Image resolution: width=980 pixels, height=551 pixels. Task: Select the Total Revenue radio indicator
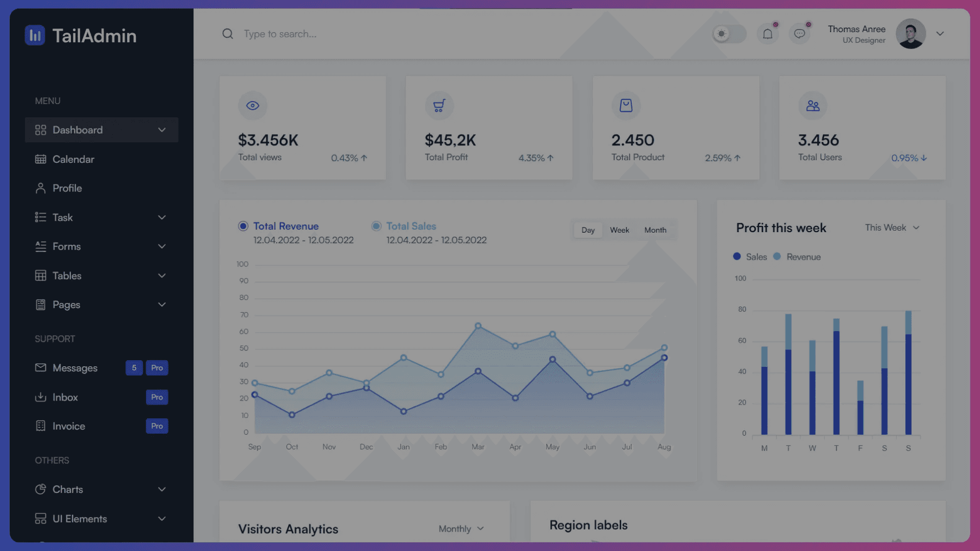click(243, 226)
